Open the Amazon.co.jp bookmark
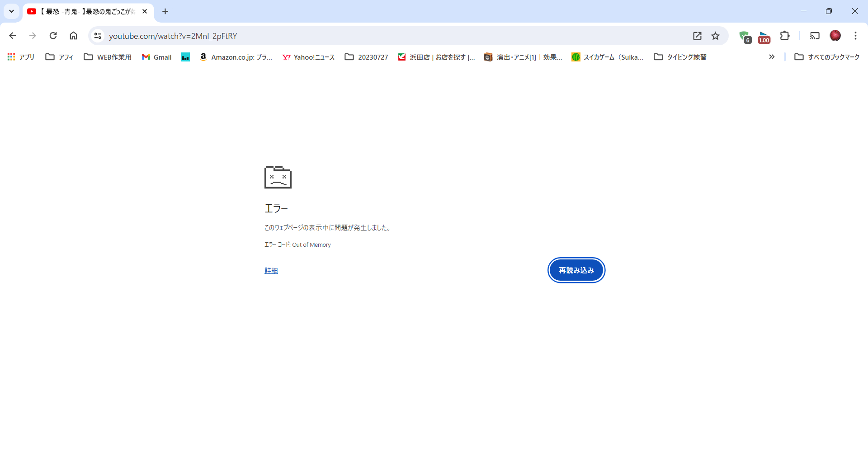This screenshot has height=461, width=868. point(235,57)
